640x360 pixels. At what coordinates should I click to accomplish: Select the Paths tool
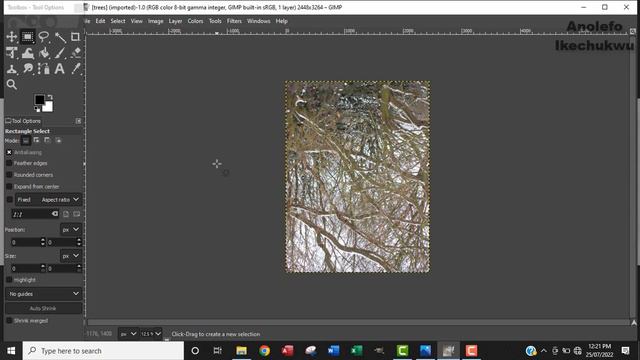(44, 69)
